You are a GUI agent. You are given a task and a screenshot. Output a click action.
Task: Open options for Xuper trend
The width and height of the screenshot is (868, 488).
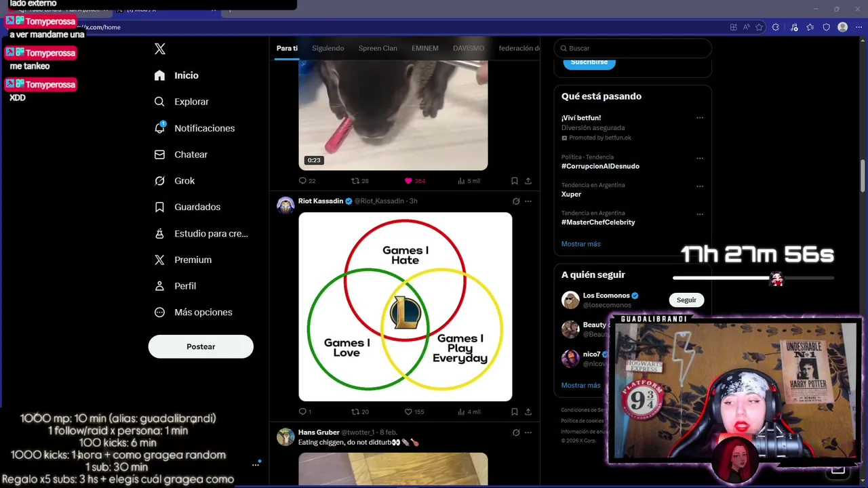pyautogui.click(x=700, y=186)
